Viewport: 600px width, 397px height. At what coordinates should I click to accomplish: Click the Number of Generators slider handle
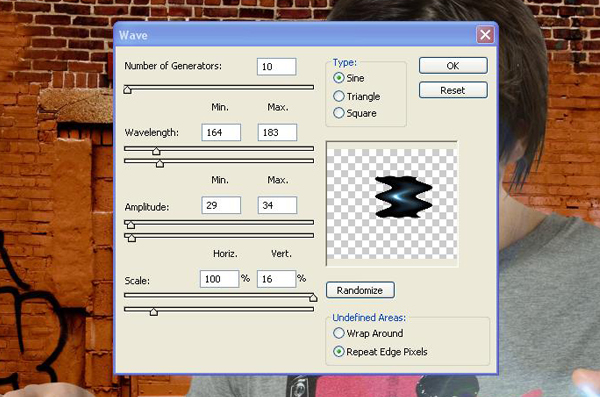128,90
